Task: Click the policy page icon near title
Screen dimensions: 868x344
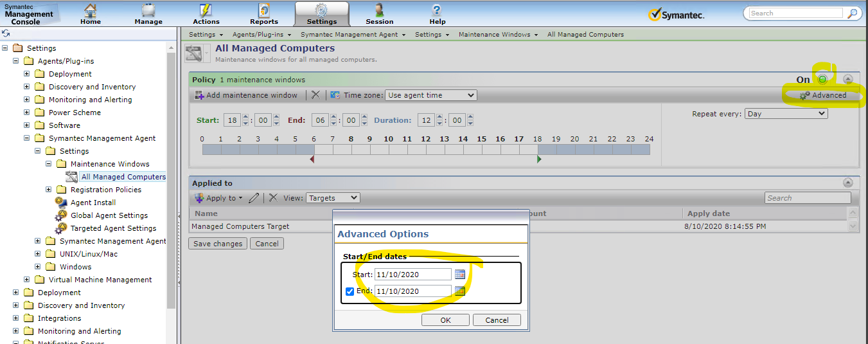Action: (193, 53)
